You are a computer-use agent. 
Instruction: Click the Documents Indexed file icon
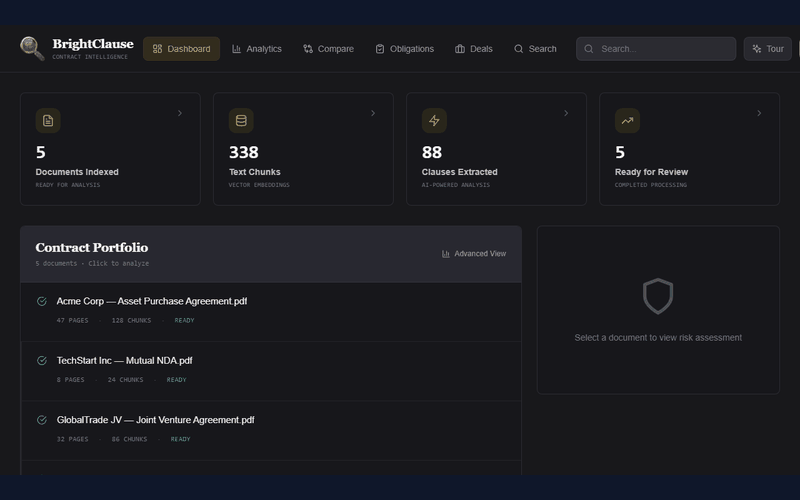(48, 120)
